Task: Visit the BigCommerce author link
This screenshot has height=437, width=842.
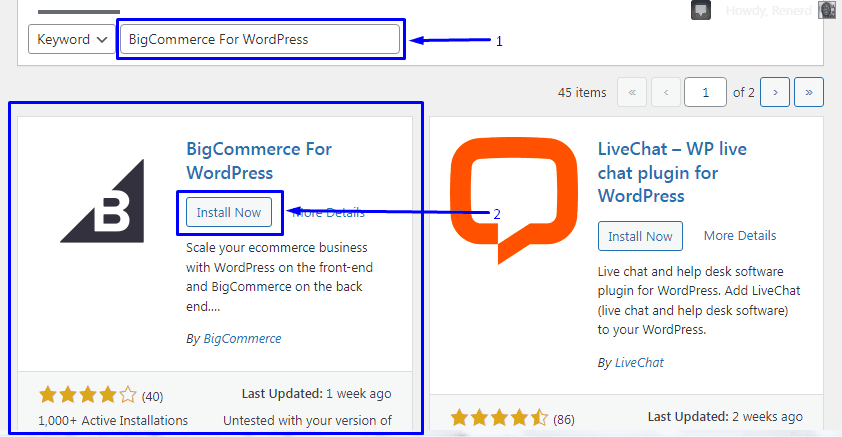Action: click(242, 339)
